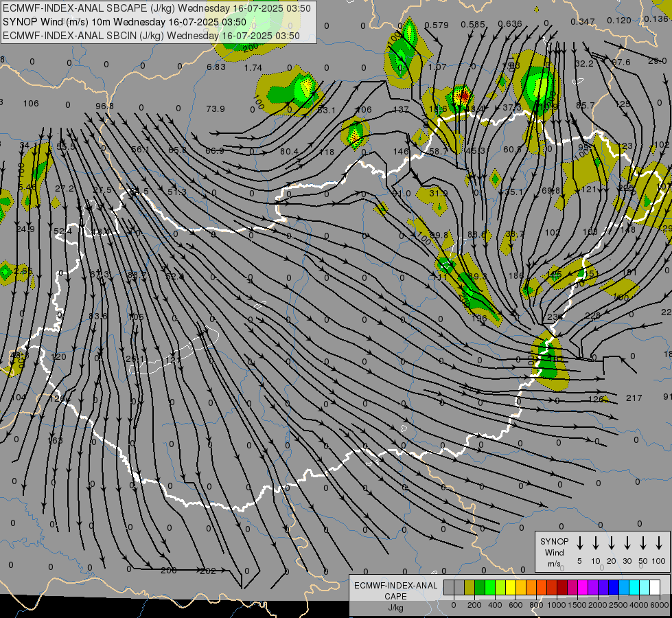
Task: Pick the white CAPE legend swatch
Action: point(654,587)
